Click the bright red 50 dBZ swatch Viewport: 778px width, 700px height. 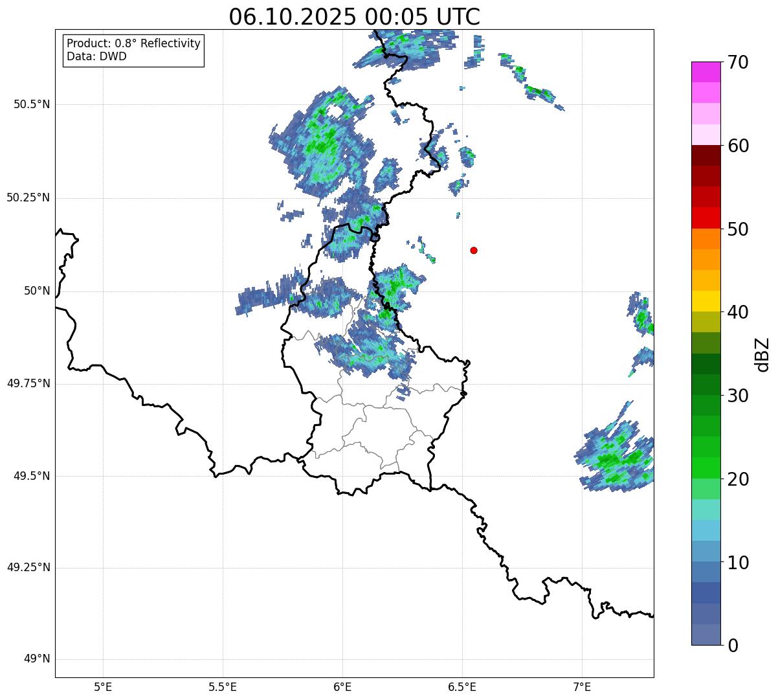(x=706, y=218)
